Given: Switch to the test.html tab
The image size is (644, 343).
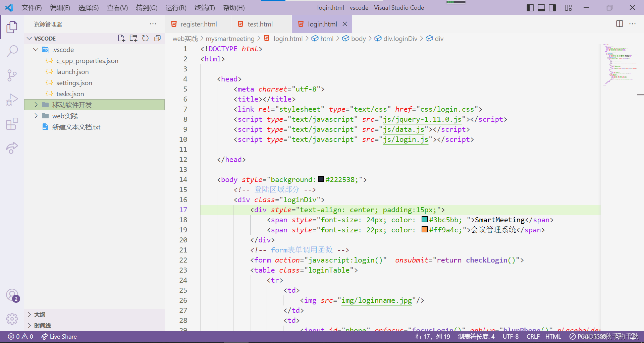Looking at the screenshot, I should pyautogui.click(x=261, y=24).
